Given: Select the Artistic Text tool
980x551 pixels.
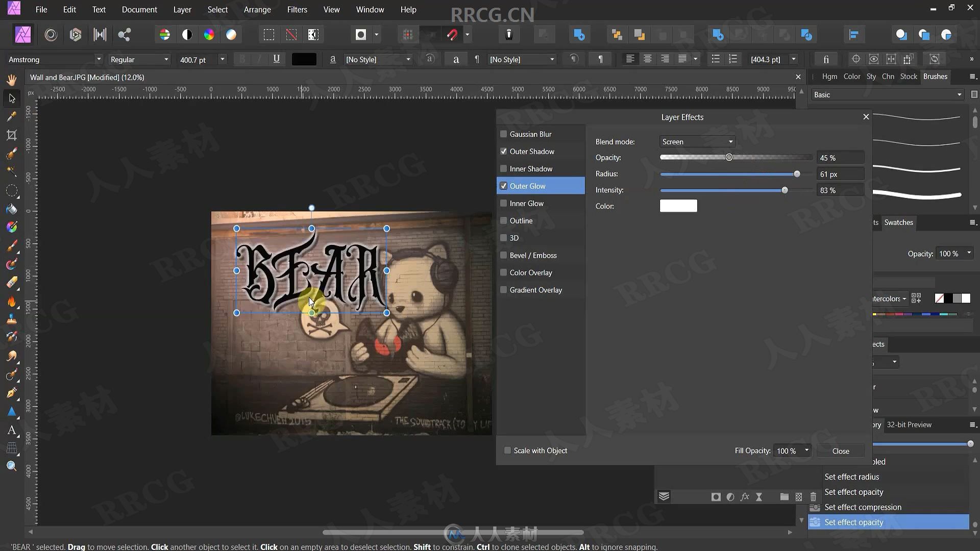Looking at the screenshot, I should (12, 430).
